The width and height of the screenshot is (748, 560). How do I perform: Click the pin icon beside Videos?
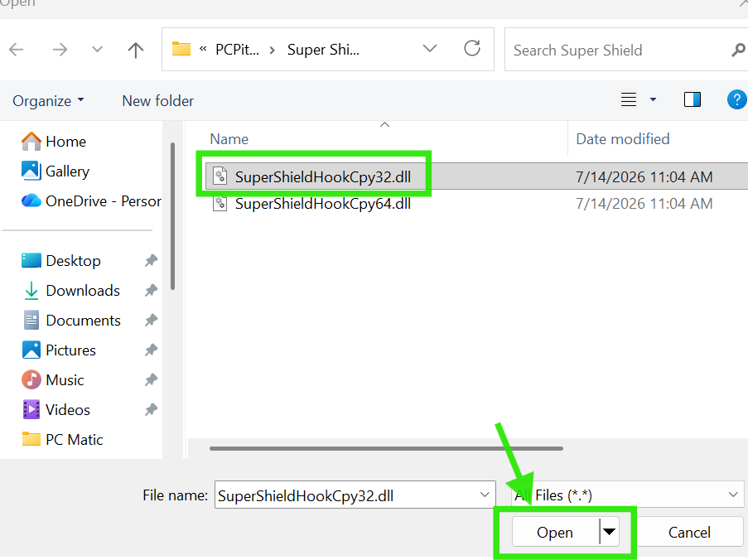click(152, 409)
